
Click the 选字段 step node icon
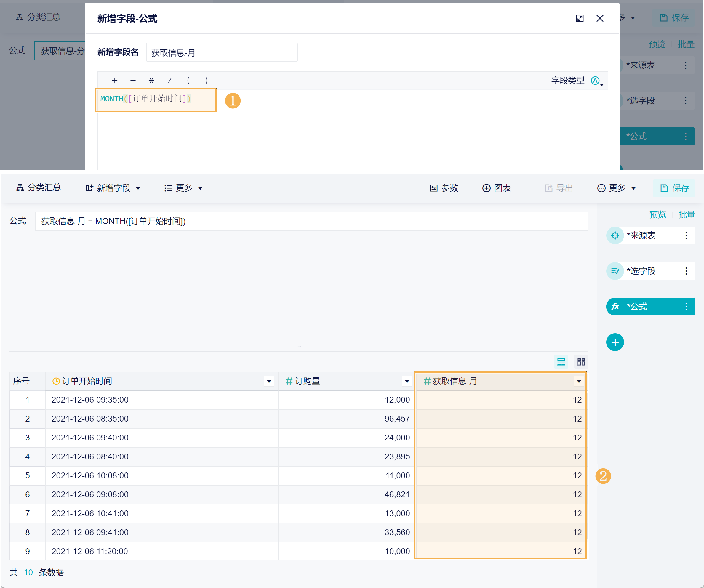[x=615, y=271]
